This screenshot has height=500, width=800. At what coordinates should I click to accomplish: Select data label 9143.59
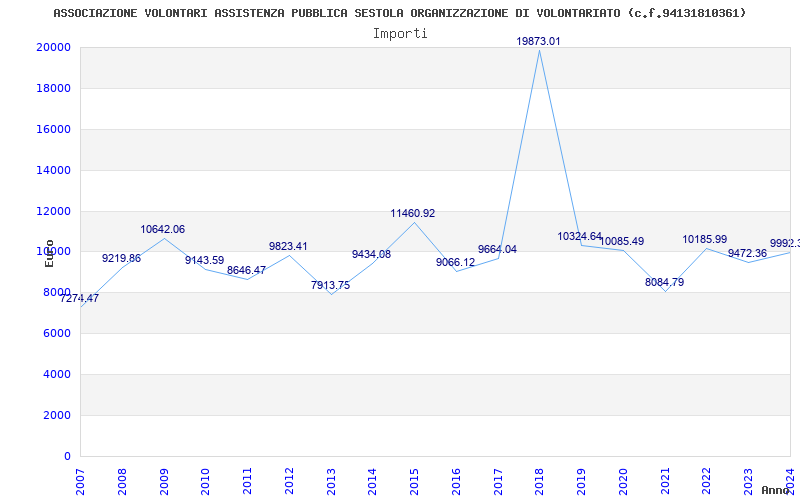(x=205, y=260)
